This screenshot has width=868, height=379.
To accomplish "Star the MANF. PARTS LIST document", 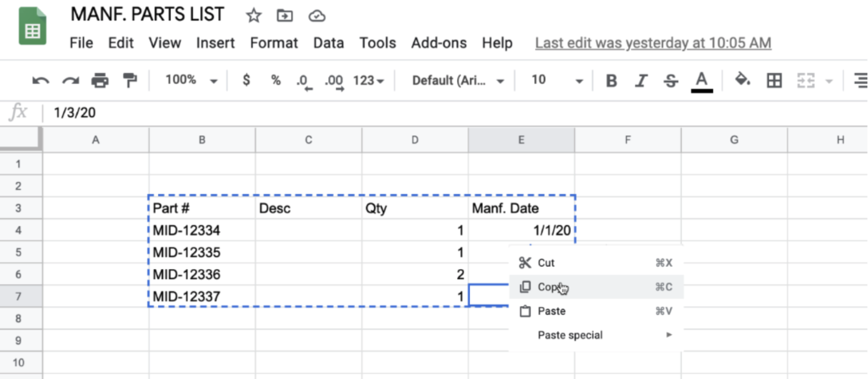I will coord(253,16).
